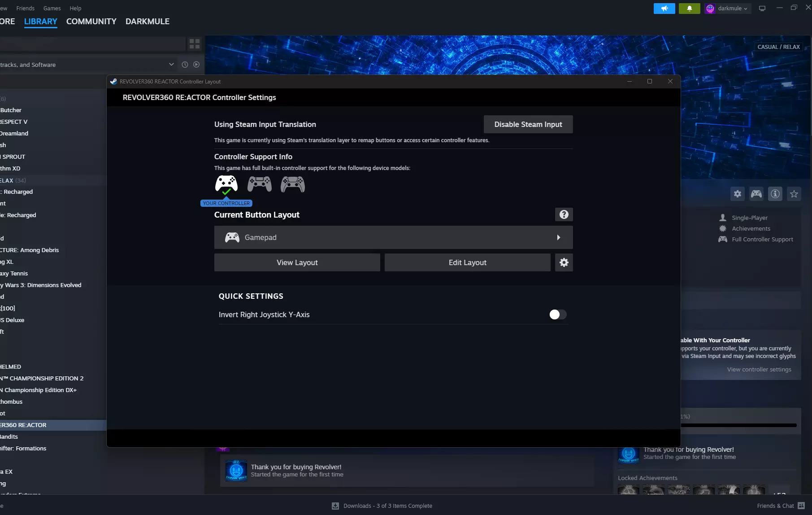Open layout gear settings beside Edit Layout

click(564, 262)
